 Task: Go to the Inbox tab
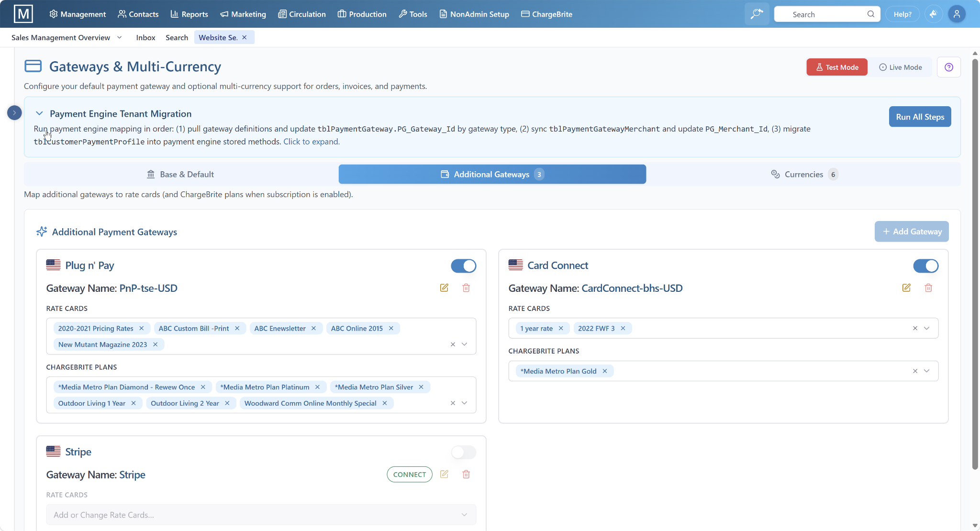pos(145,37)
